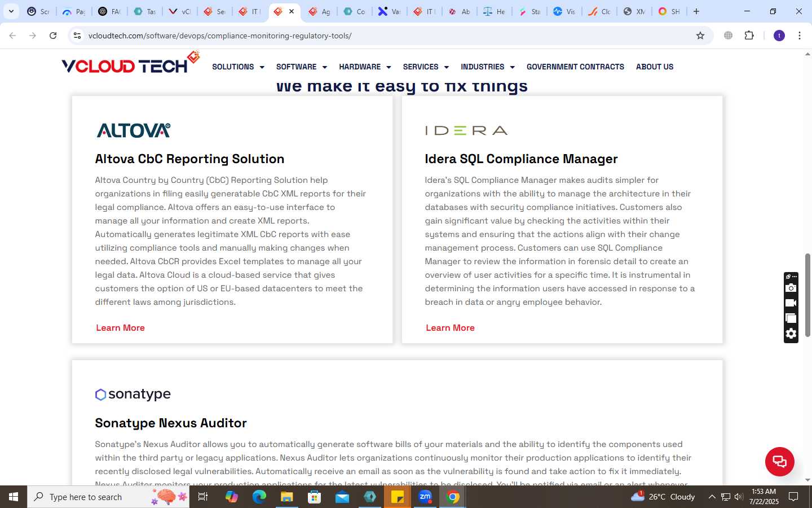Click the Windows taskbar search box
The width and height of the screenshot is (812, 508).
(x=108, y=497)
